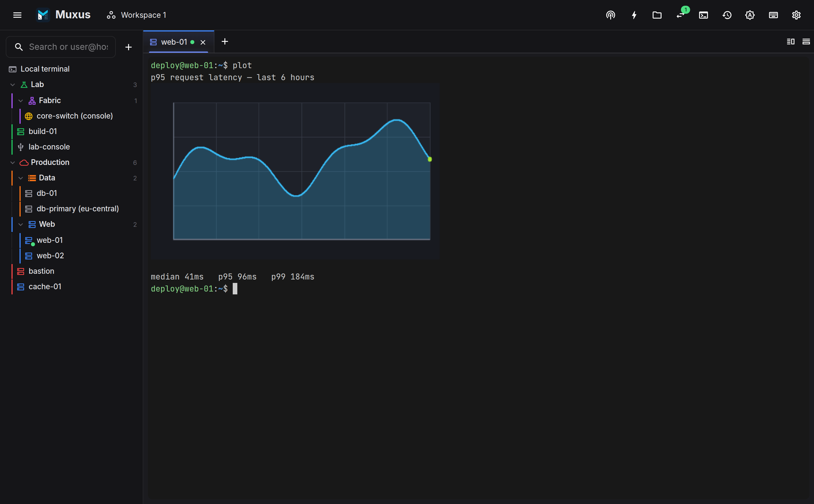Collapse the Production group chevron
Image resolution: width=814 pixels, height=504 pixels.
pos(13,163)
